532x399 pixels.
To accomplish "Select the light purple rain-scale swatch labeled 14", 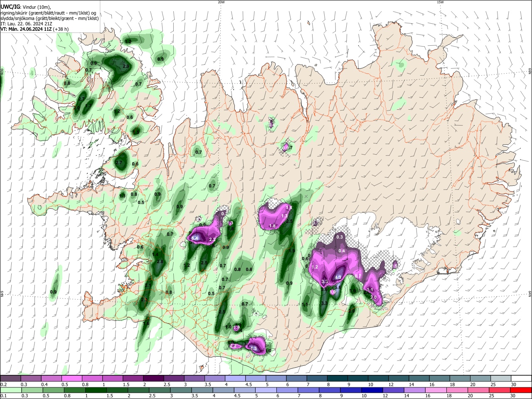I will 414,390.
